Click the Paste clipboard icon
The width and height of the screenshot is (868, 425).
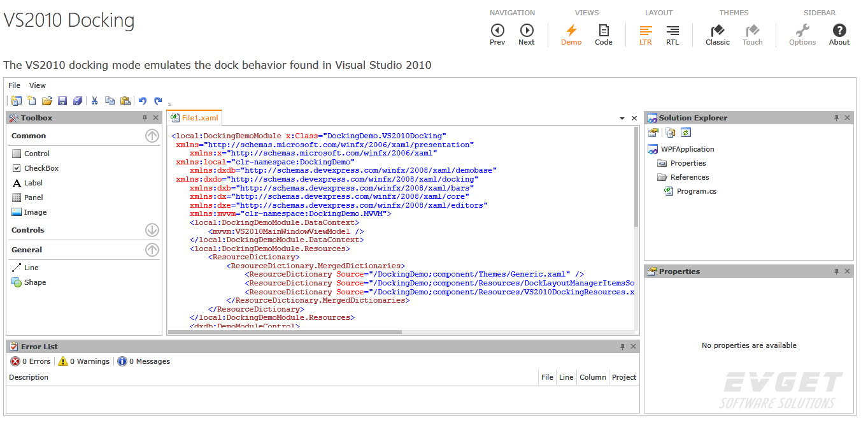125,101
